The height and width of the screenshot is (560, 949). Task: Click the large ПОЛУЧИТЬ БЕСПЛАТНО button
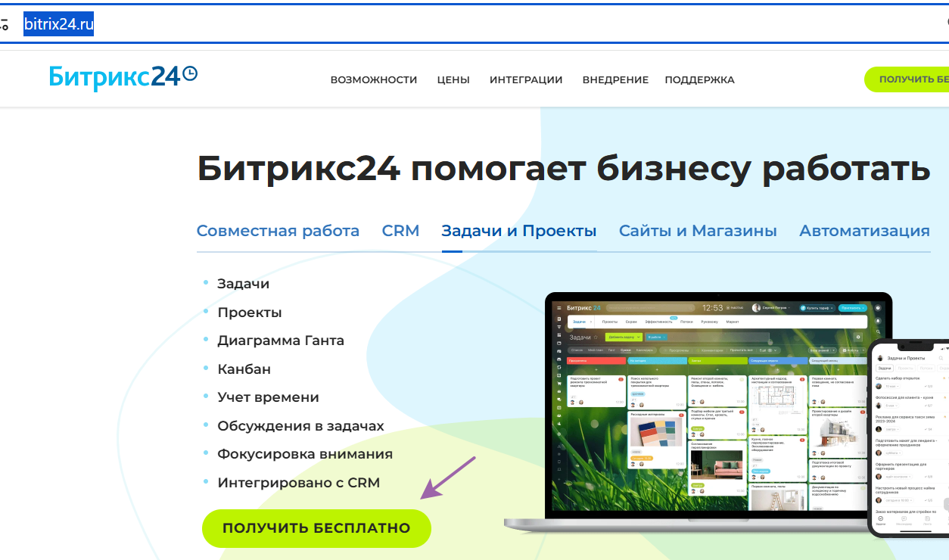316,528
